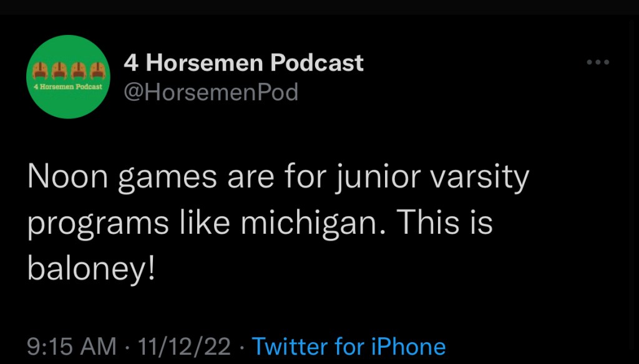Open the green 4 Horsemen Podcast avatar
The width and height of the screenshot is (639, 364).
click(69, 78)
